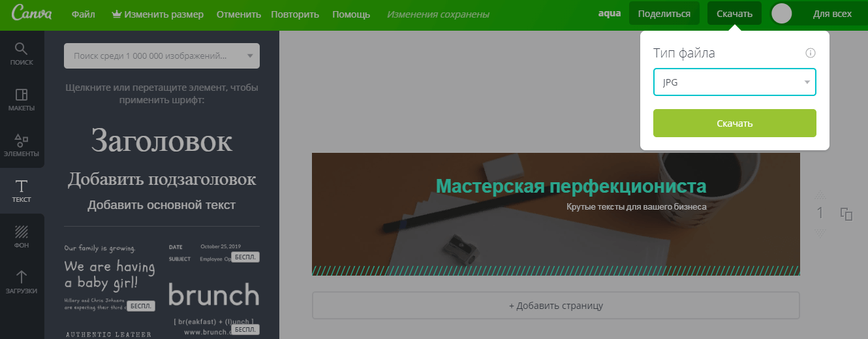Screen dimensions: 868x339
Task: Open the Макеты layouts panel
Action: (x=22, y=100)
